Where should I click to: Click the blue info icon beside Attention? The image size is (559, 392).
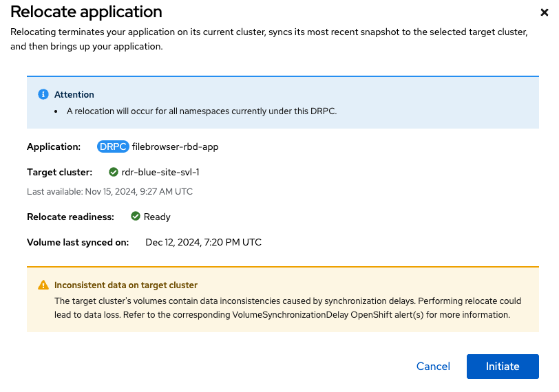pos(43,94)
